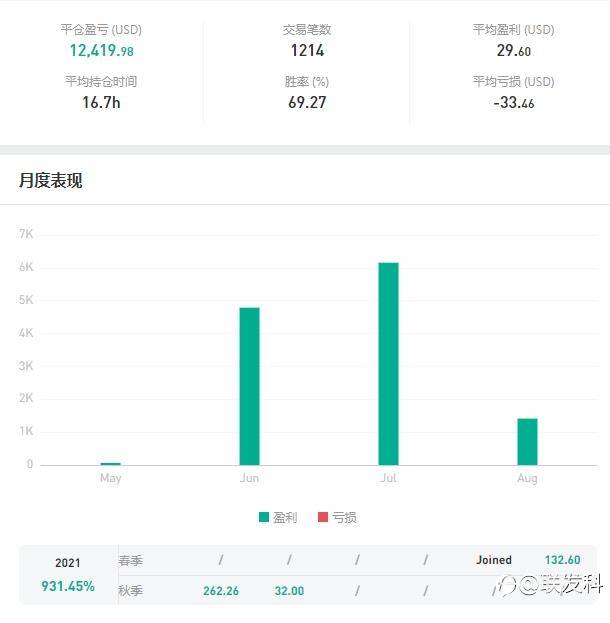Click the May bar in monthly chart

coord(110,464)
